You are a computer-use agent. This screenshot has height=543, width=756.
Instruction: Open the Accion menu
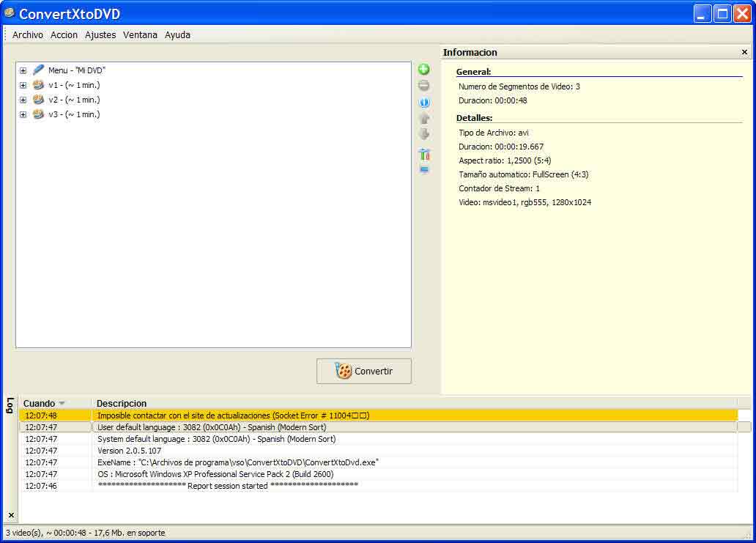pos(64,34)
